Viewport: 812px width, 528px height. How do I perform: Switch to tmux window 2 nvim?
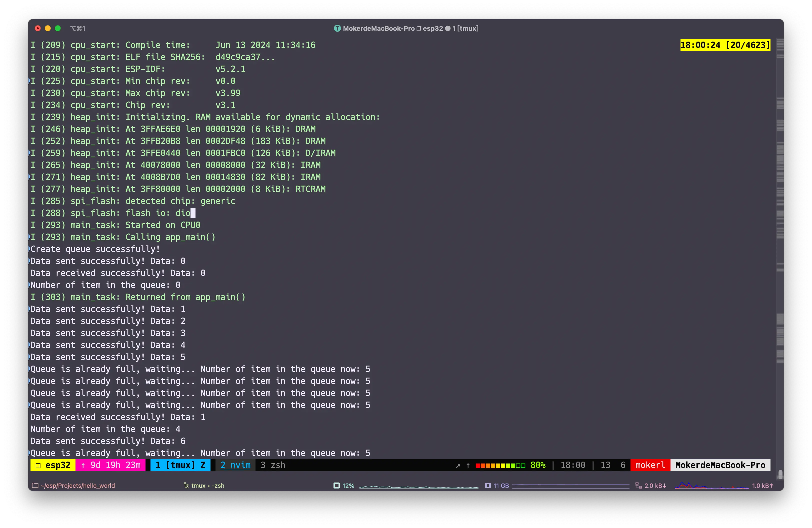(x=235, y=465)
